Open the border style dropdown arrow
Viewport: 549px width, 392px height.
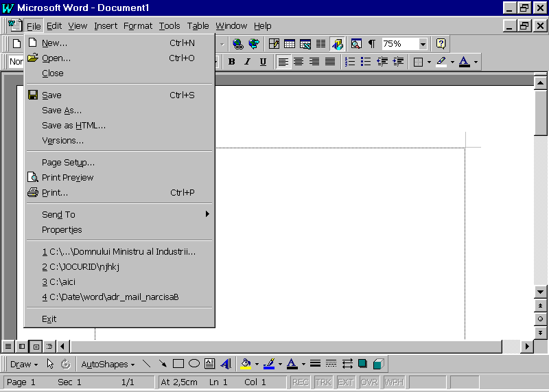(x=429, y=62)
